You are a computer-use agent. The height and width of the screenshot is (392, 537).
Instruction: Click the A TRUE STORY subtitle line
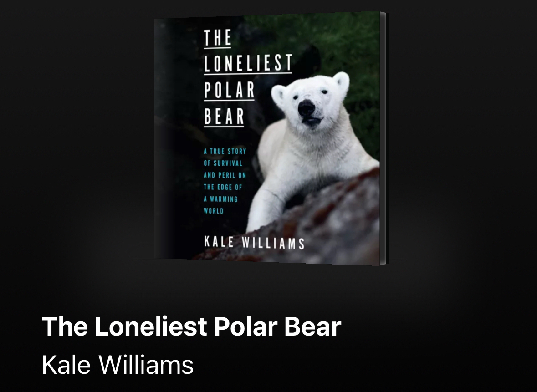(x=225, y=151)
